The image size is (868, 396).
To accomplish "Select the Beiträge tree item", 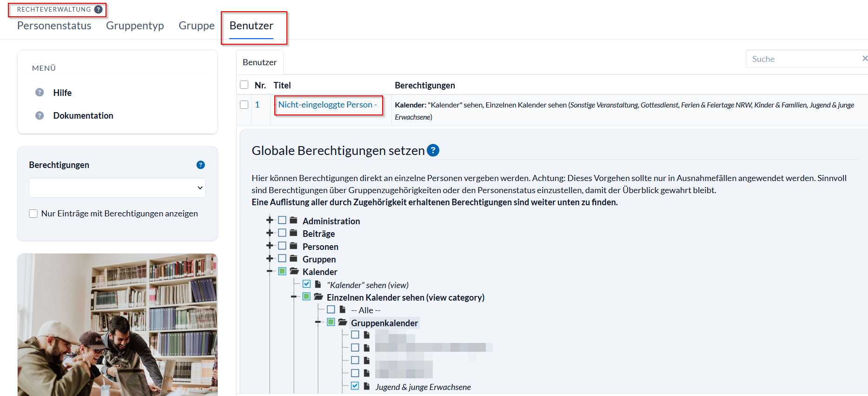I will [x=318, y=234].
